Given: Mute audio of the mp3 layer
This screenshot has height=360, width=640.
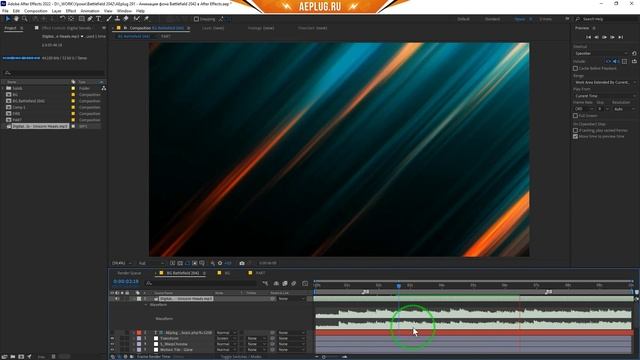Looking at the screenshot, I should click(117, 299).
